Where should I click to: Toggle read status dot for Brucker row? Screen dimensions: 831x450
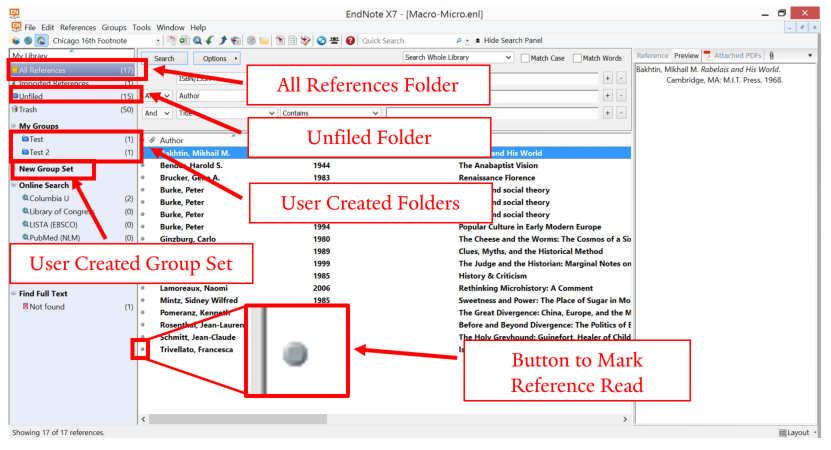coord(143,178)
